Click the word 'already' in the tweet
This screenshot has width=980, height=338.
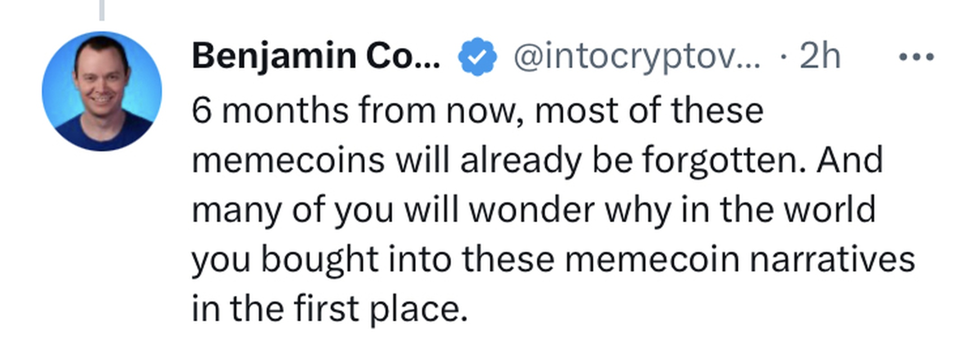pos(521,160)
